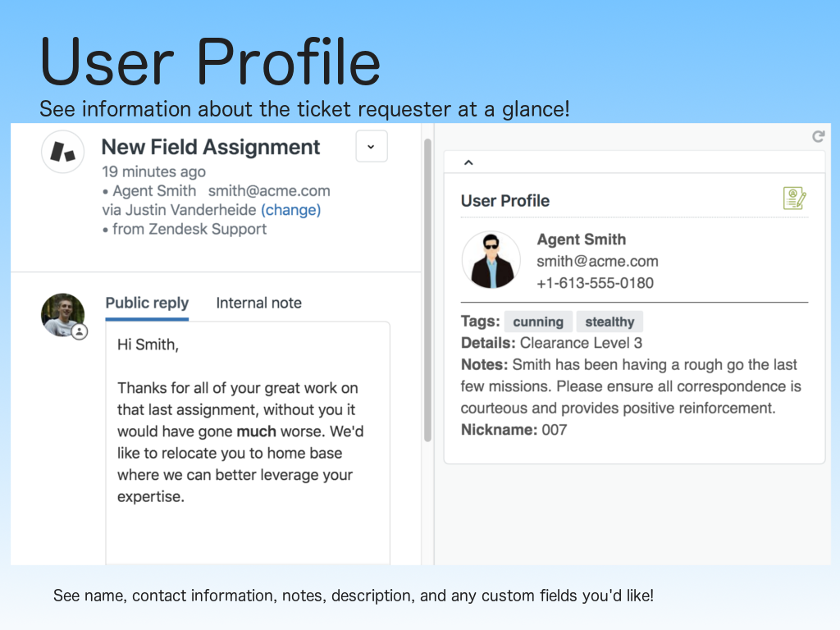840x630 pixels.
Task: Click the conversation pane scrollbar
Action: pos(427,287)
